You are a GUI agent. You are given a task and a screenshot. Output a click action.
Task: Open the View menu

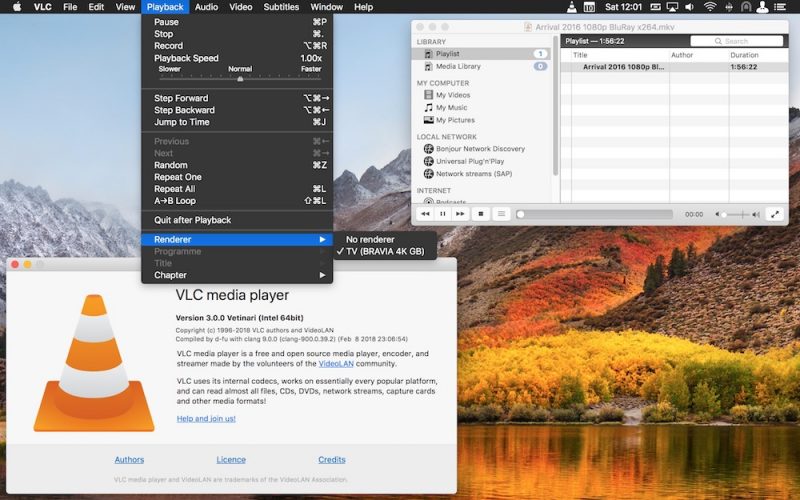tap(125, 7)
